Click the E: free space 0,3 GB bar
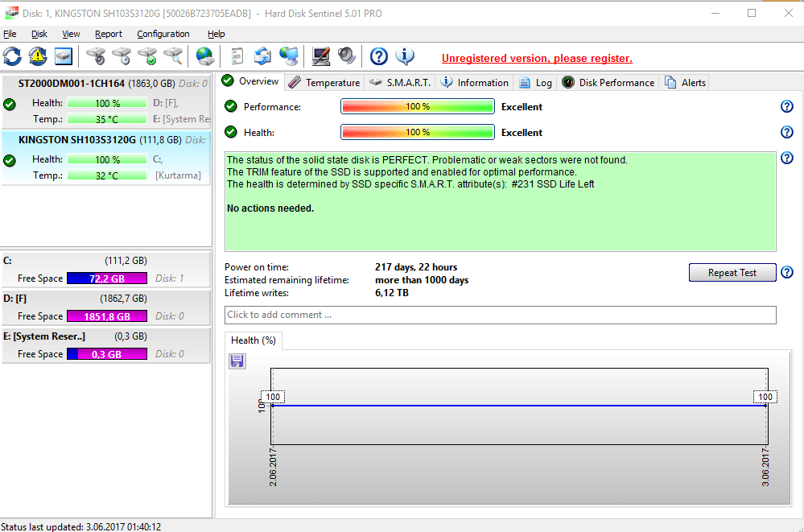The image size is (804, 532). (107, 354)
